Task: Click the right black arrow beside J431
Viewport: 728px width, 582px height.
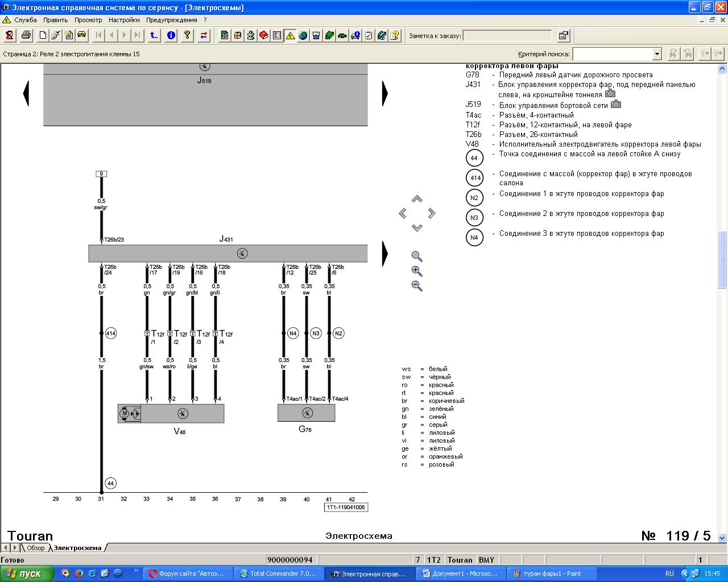Action: pos(385,253)
